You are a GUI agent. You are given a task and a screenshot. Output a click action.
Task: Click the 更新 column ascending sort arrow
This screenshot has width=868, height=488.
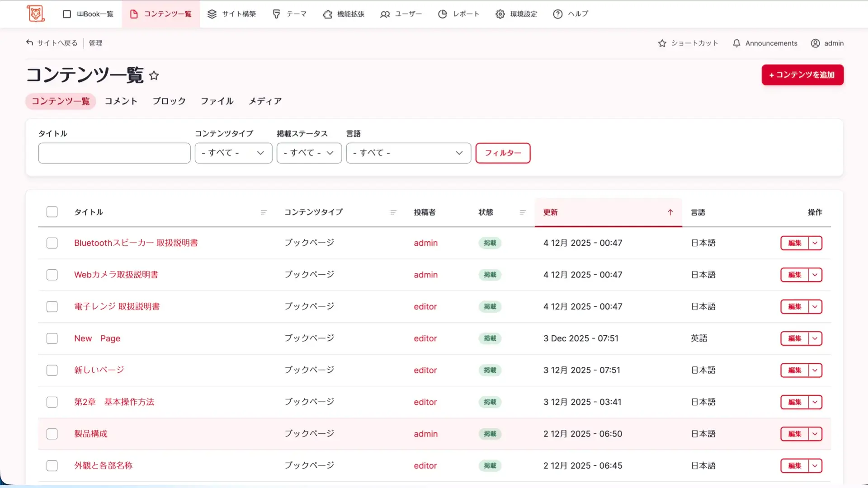coord(670,212)
